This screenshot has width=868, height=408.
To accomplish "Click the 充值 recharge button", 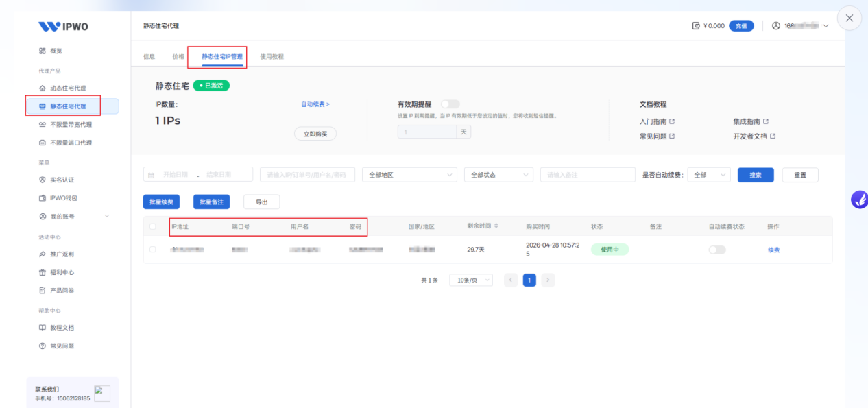I will [x=741, y=26].
